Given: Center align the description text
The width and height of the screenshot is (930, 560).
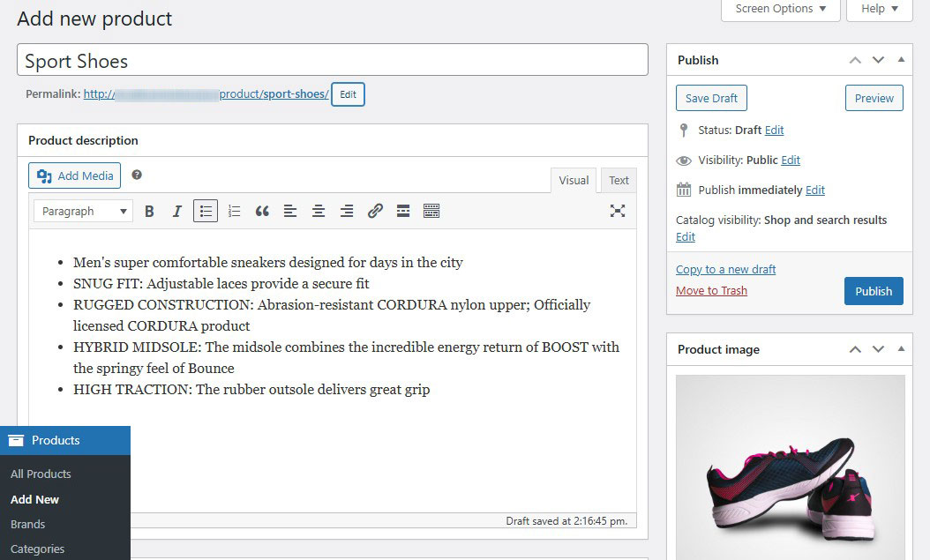Looking at the screenshot, I should coord(319,211).
